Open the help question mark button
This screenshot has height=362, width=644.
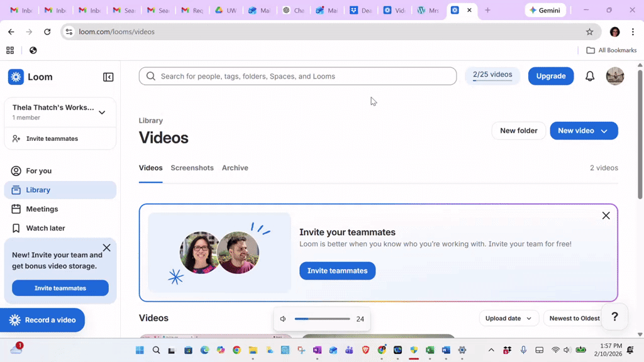click(614, 317)
